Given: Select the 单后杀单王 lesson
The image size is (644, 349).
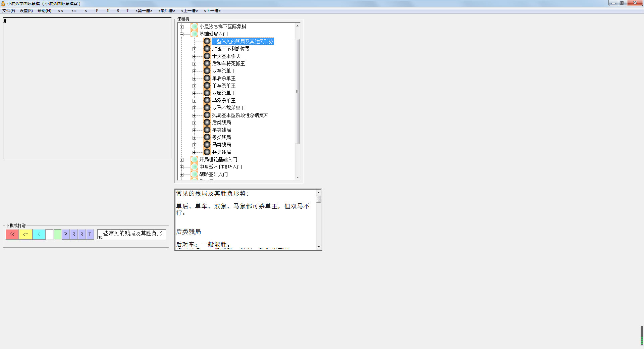Looking at the screenshot, I should pyautogui.click(x=224, y=78).
